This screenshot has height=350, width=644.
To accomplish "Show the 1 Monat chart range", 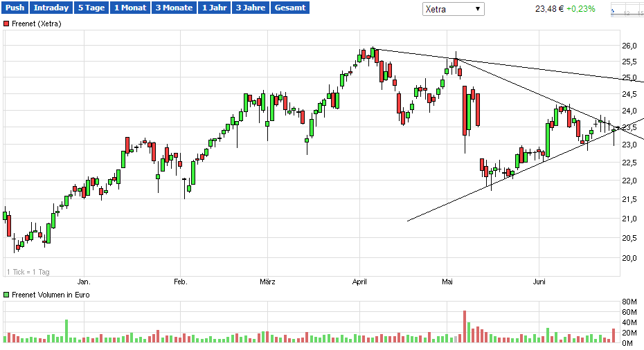I will 130,8.
